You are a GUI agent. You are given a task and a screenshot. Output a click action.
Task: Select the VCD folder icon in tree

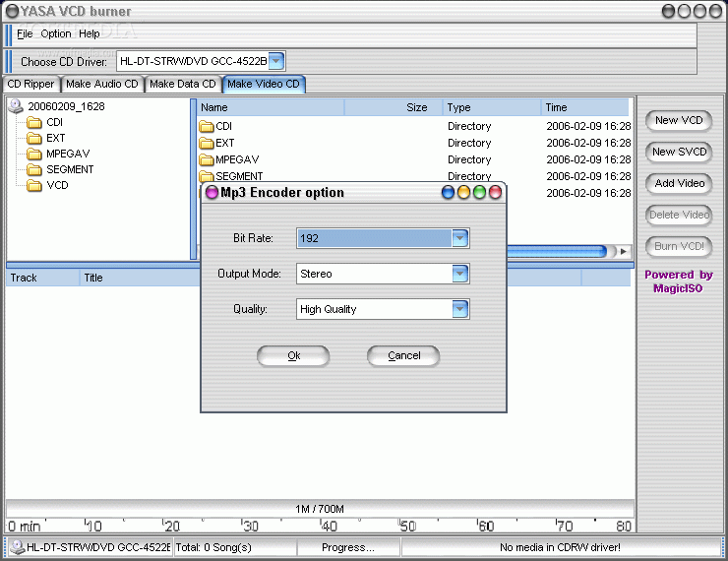(33, 186)
